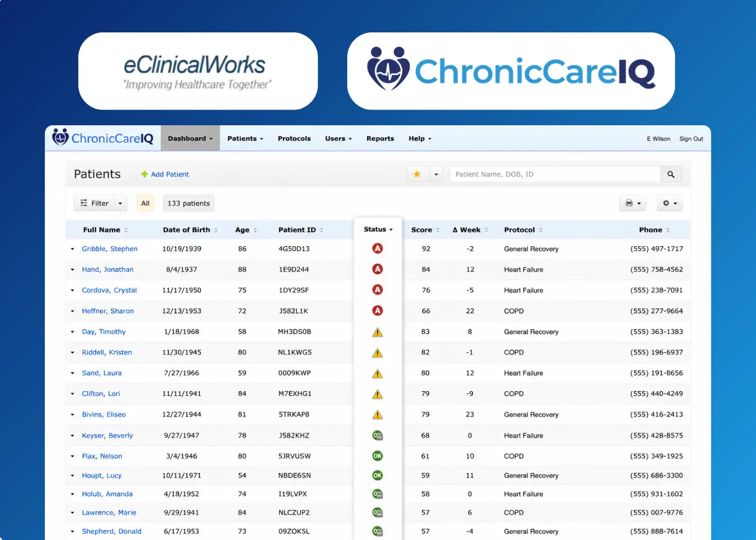756x540 pixels.
Task: Click the favorites star icon
Action: tap(417, 174)
